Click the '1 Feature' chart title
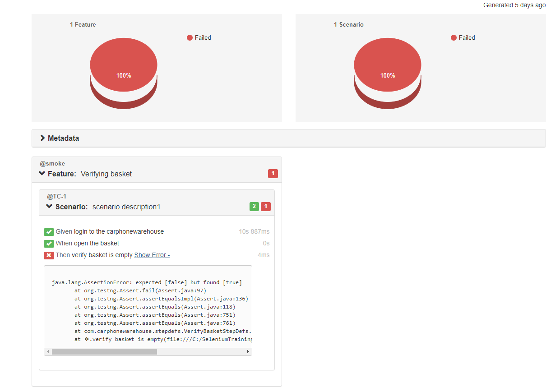The width and height of the screenshot is (560, 392). tap(83, 24)
